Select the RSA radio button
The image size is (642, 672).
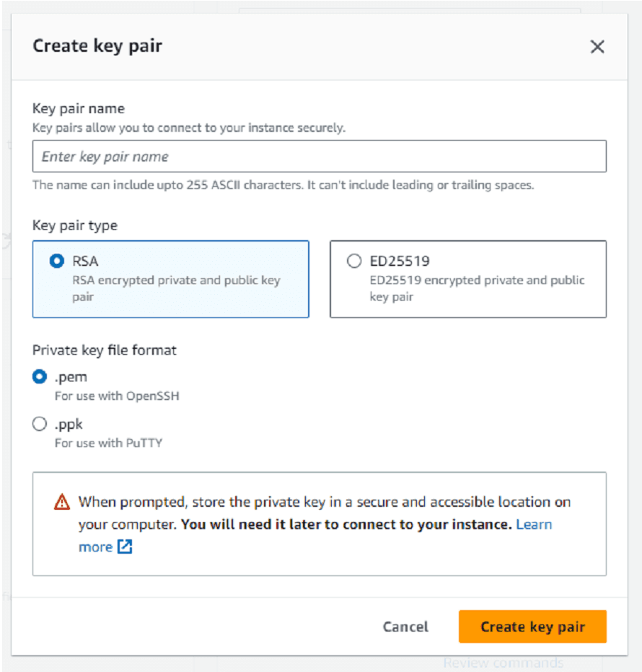[56, 261]
